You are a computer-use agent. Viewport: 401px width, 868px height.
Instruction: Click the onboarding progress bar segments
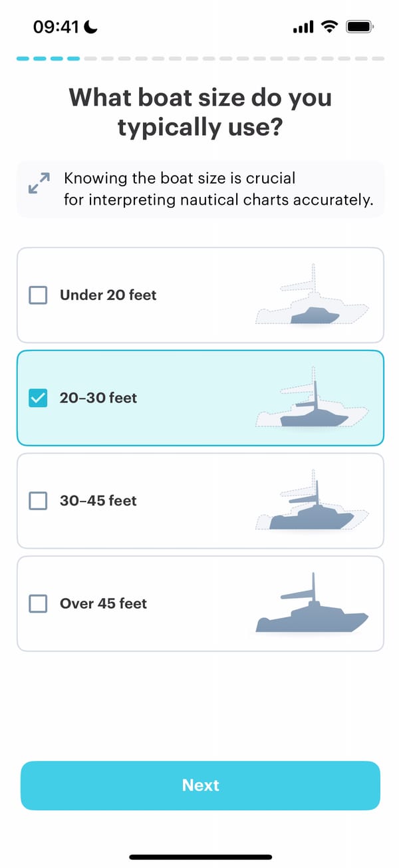200,59
